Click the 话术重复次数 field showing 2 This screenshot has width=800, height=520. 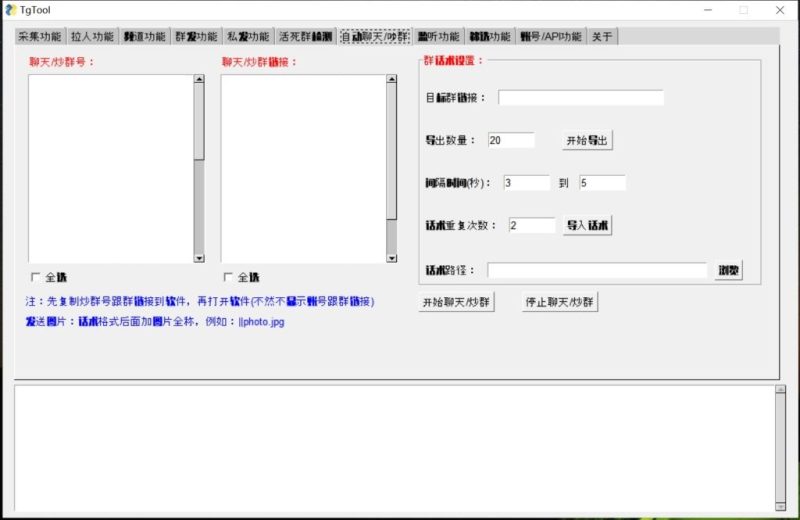point(532,225)
